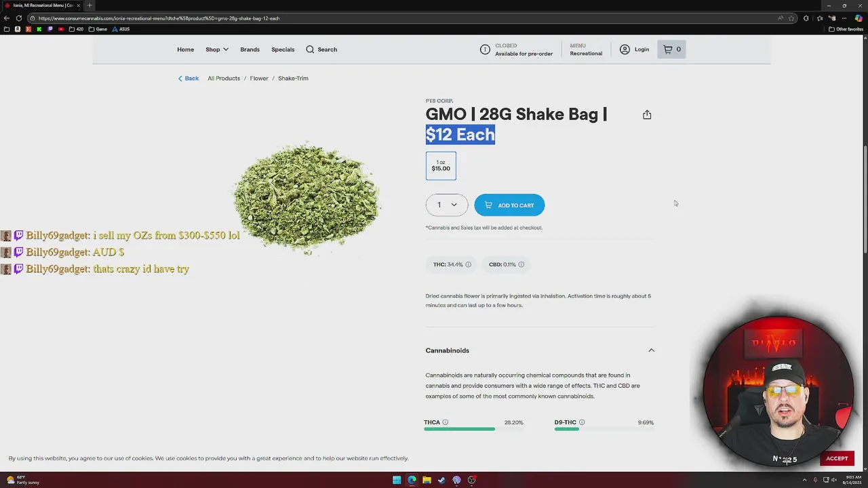The height and width of the screenshot is (488, 868).
Task: Click the browser address bar URL
Action: pyautogui.click(x=159, y=18)
